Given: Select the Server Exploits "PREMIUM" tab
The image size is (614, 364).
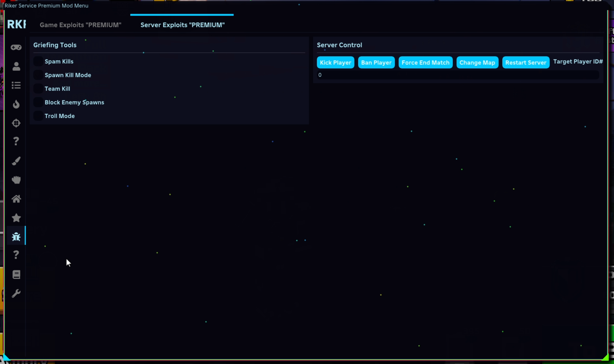Looking at the screenshot, I should 183,25.
